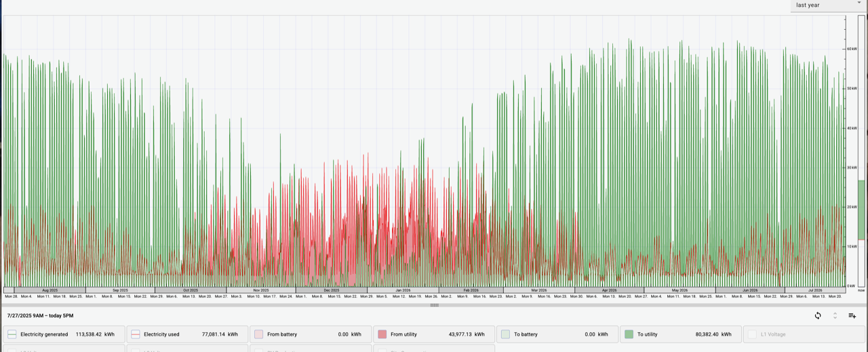The height and width of the screenshot is (352, 868).
Task: Select Sep 2025 on the timeline
Action: pos(120,290)
